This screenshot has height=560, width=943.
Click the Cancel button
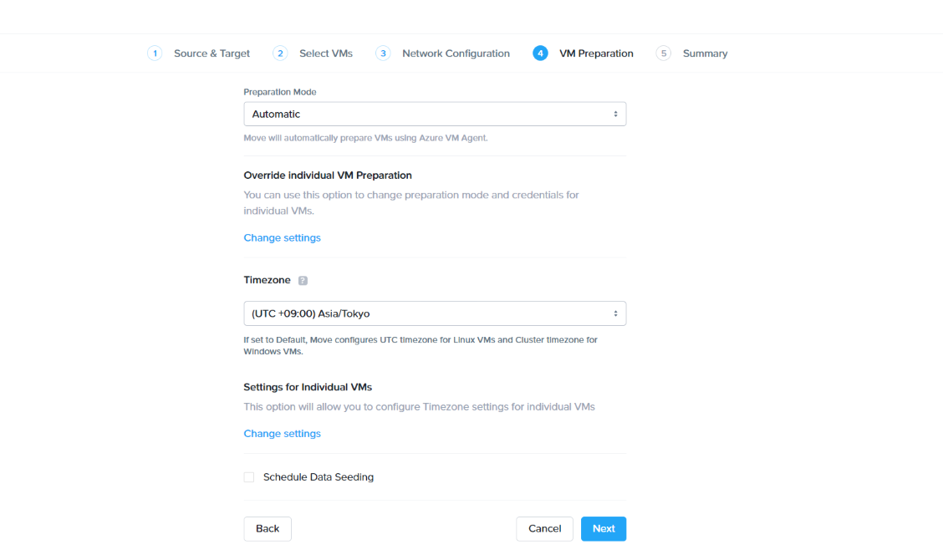(544, 529)
